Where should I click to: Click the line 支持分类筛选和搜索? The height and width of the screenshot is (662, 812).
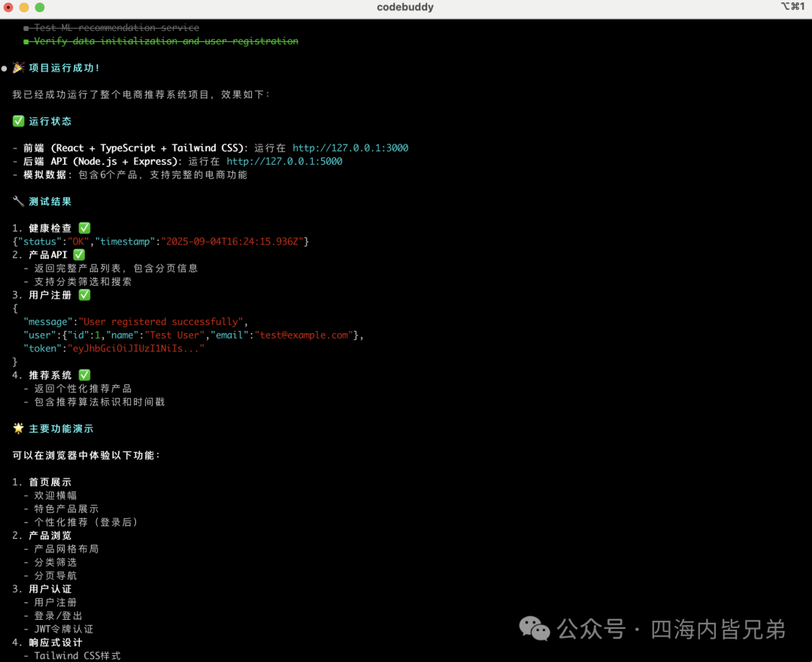(77, 282)
